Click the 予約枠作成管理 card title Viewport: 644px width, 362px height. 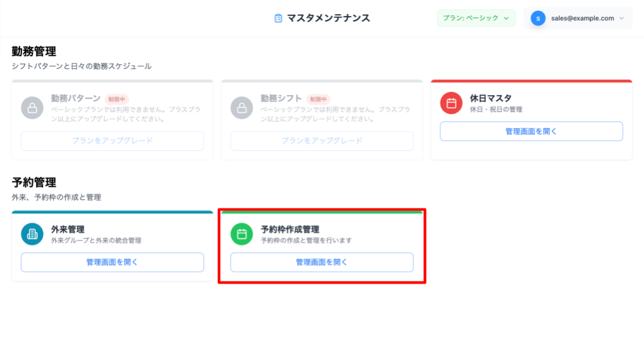(290, 229)
